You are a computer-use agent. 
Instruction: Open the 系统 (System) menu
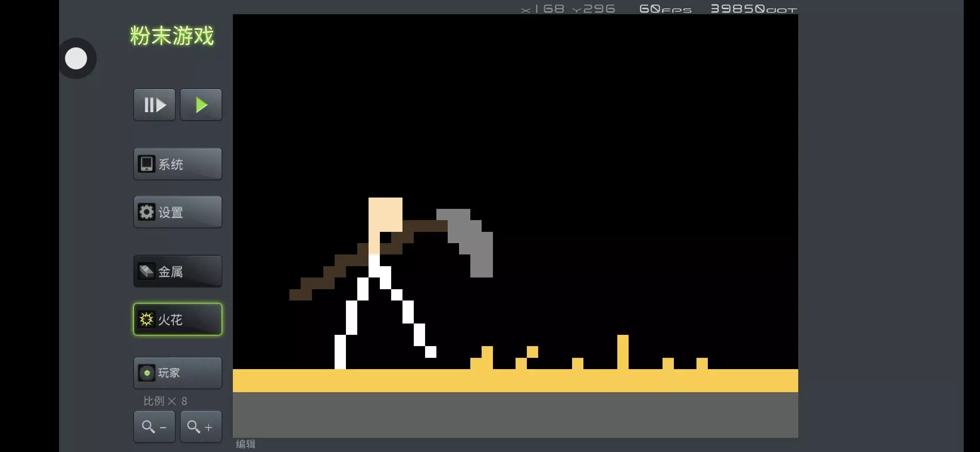pyautogui.click(x=178, y=164)
